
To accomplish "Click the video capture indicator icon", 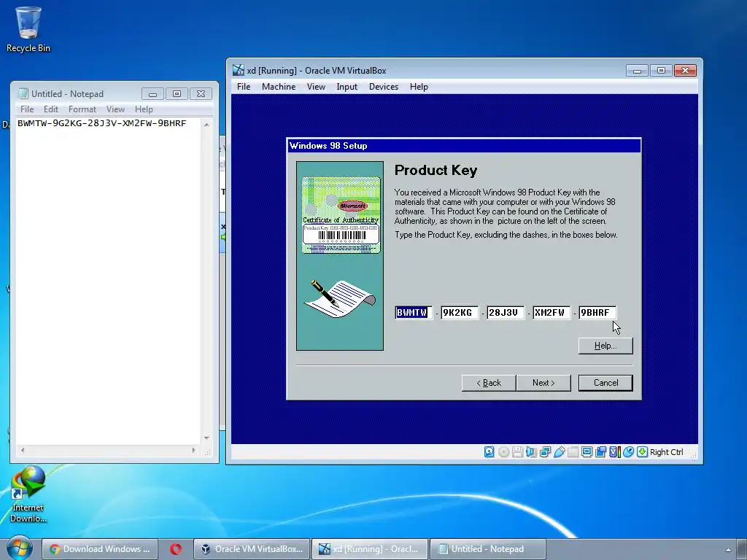I will (x=601, y=452).
